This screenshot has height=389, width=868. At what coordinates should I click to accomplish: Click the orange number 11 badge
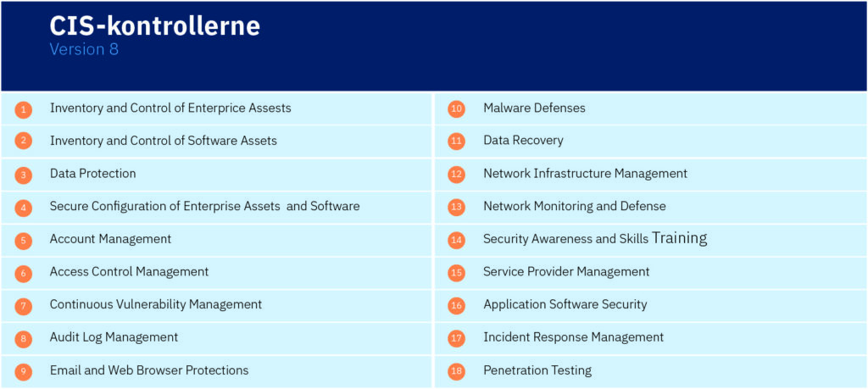pos(456,142)
